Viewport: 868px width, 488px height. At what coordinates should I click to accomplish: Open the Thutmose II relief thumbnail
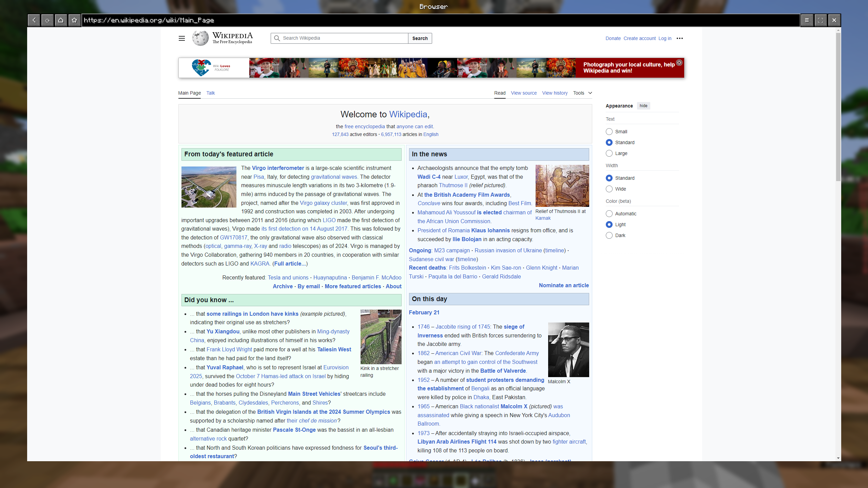pos(562,186)
